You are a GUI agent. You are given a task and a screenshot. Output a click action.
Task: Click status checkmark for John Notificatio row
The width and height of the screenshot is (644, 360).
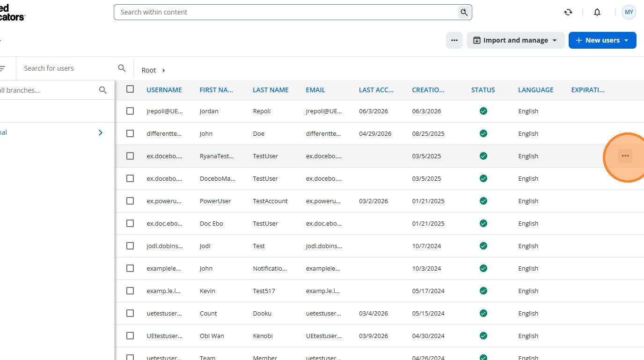click(x=483, y=268)
